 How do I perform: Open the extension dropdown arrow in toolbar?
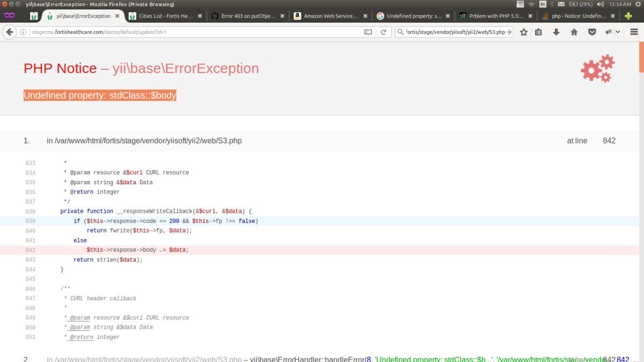pyautogui.click(x=618, y=32)
